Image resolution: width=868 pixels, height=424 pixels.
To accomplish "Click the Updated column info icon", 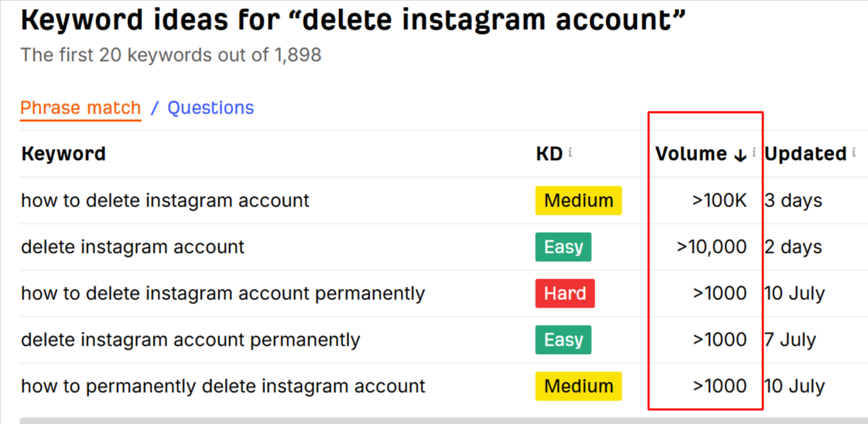I will [x=854, y=152].
